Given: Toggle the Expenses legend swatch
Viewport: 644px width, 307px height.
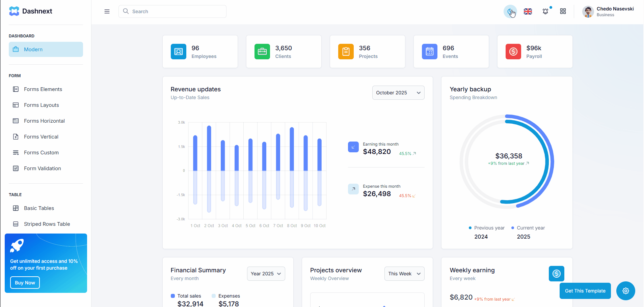Looking at the screenshot, I should [214, 296].
